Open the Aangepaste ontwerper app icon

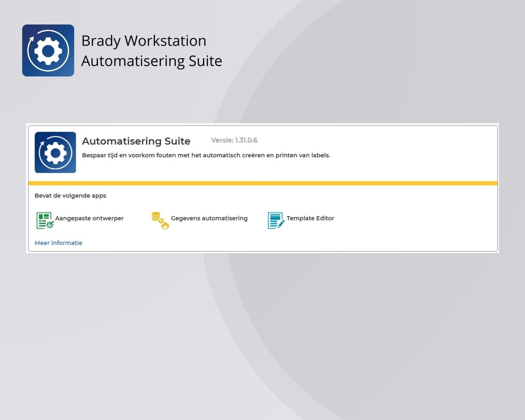tap(45, 220)
